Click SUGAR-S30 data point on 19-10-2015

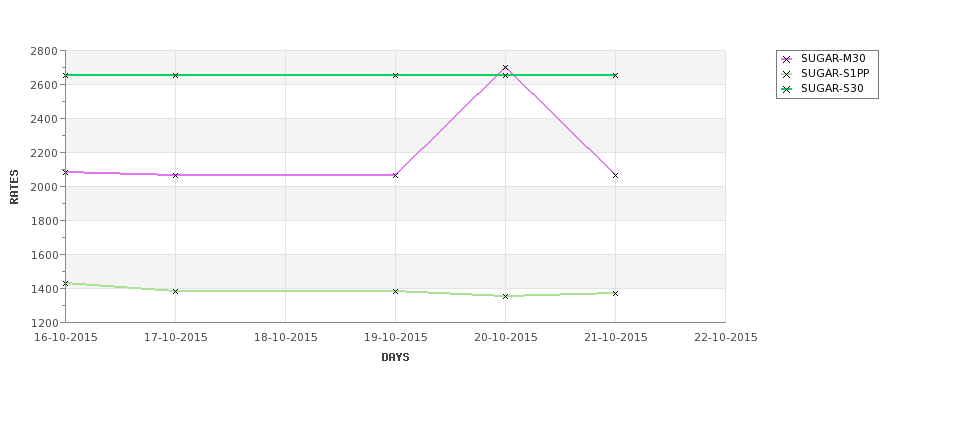395,75
